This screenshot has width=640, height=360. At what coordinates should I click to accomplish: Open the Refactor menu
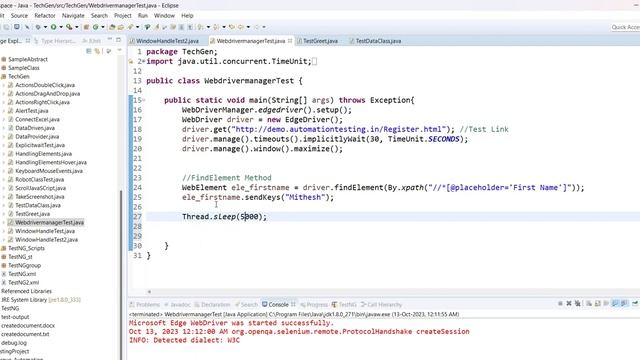click(x=45, y=16)
